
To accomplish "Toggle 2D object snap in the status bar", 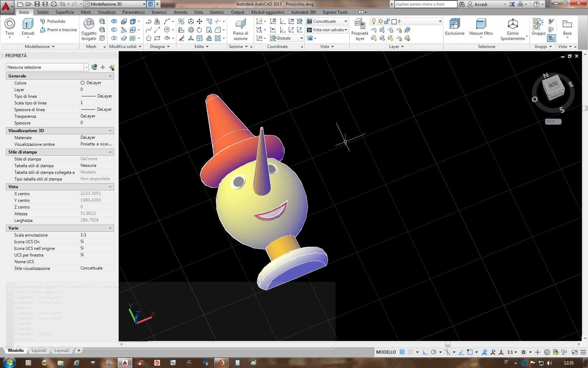I will 470,352.
